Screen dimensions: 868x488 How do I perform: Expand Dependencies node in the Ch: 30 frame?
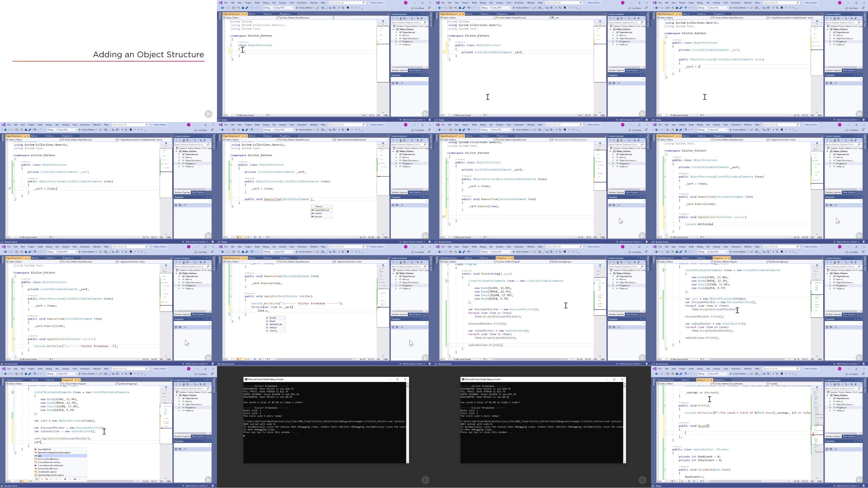(830, 154)
